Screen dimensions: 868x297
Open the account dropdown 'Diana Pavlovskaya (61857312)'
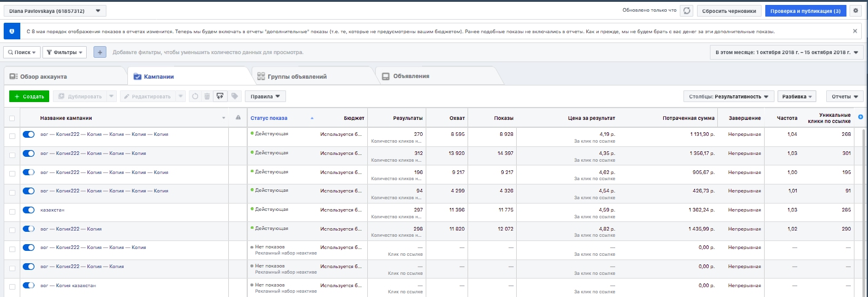[55, 11]
